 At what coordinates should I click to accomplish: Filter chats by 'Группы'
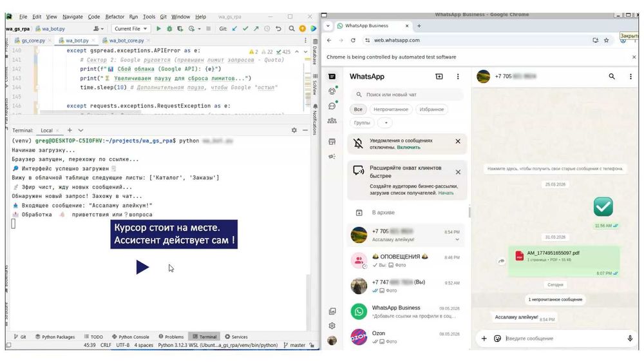click(x=362, y=123)
